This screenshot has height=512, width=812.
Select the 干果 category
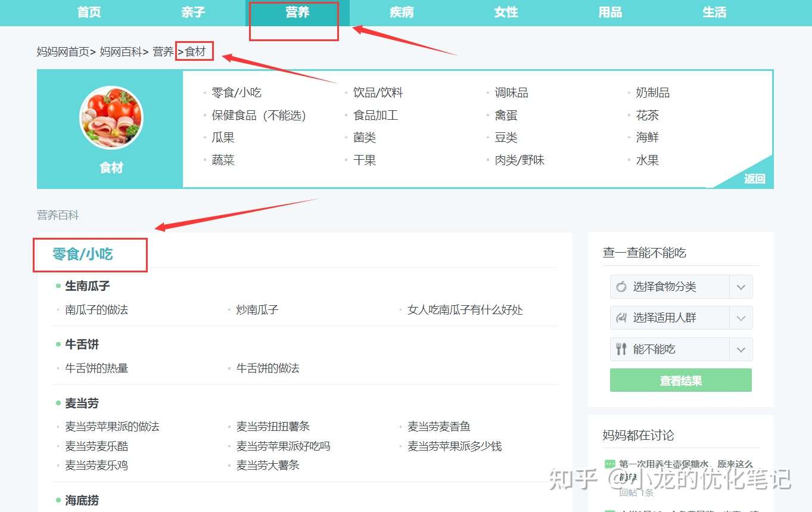365,160
